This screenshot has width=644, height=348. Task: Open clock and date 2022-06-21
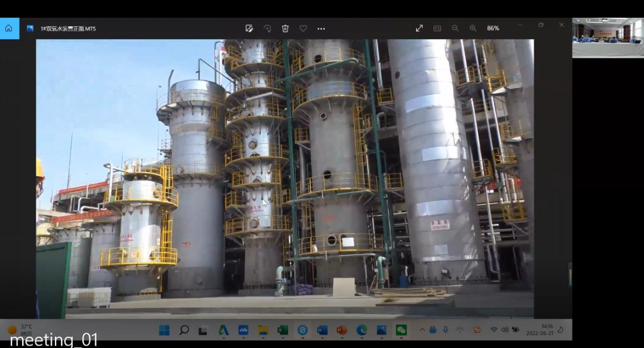tap(540, 330)
